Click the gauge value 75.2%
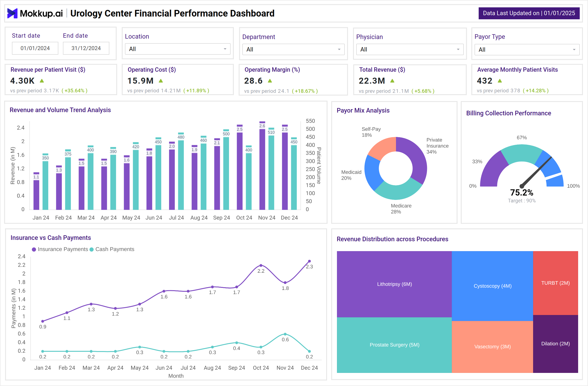Image resolution: width=588 pixels, height=386 pixels. click(522, 193)
